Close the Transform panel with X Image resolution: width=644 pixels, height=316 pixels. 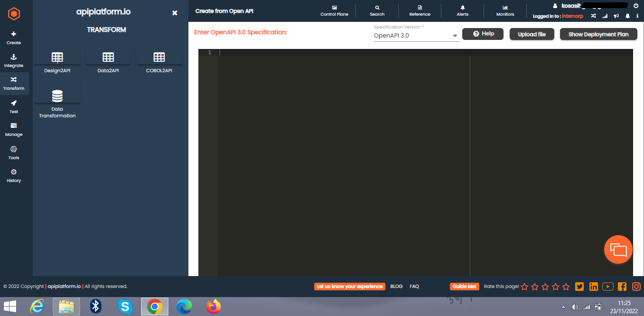(175, 13)
